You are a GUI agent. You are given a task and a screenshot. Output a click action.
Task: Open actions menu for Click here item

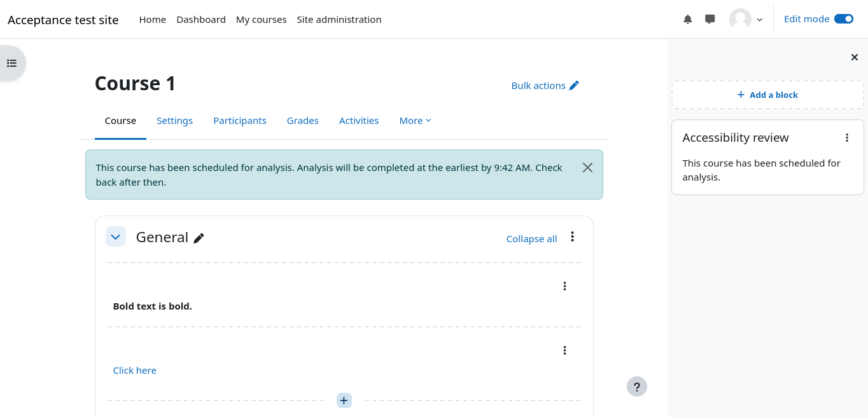point(564,350)
